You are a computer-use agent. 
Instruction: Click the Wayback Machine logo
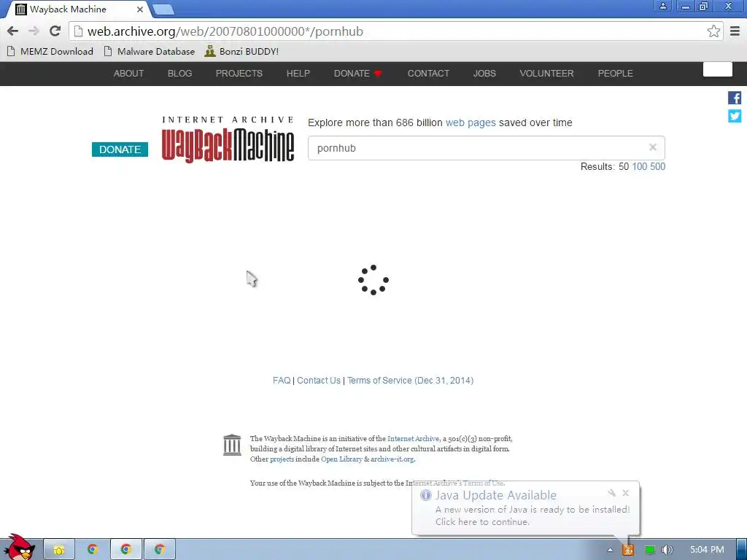[x=228, y=139]
